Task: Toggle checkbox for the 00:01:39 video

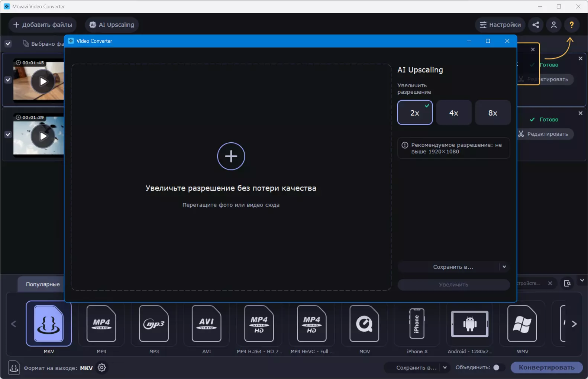Action: tap(8, 135)
